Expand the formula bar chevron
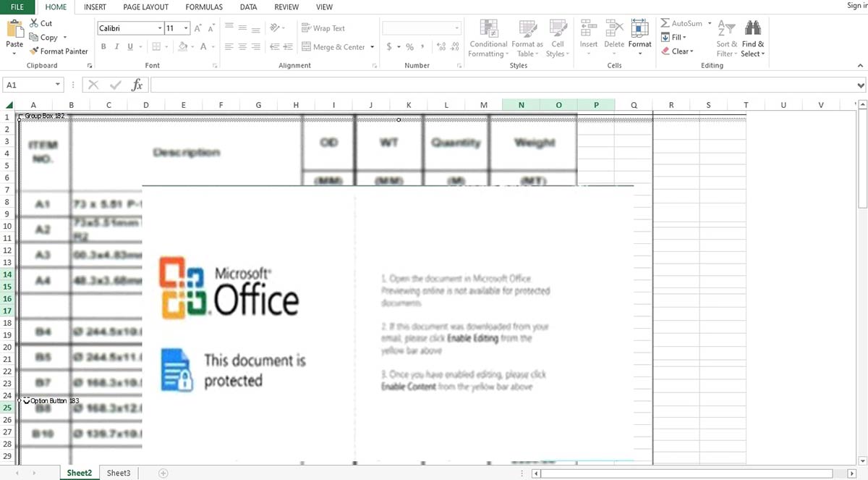Viewport: 868px width, 480px height. [x=860, y=85]
